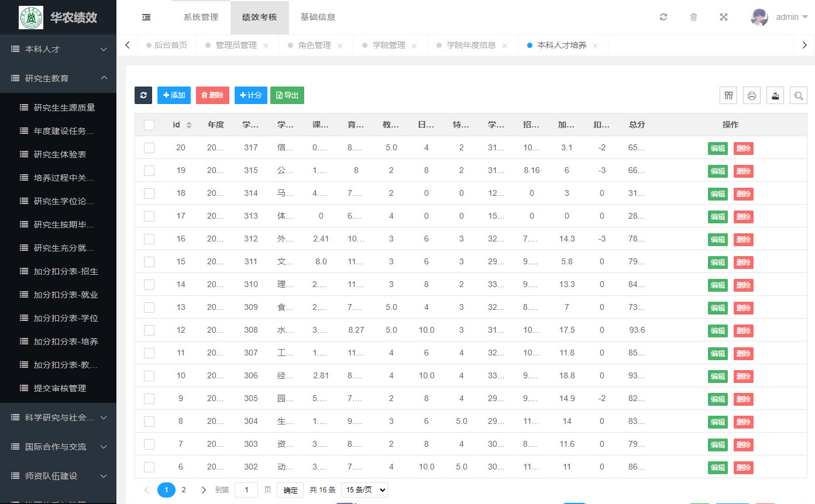Open the 角色管理 tab
The image size is (815, 504).
(x=314, y=45)
